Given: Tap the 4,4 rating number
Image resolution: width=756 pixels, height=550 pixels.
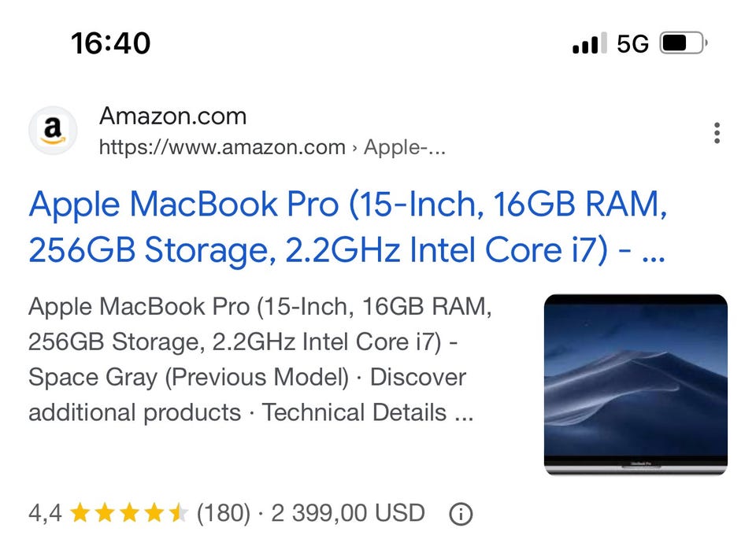Looking at the screenshot, I should [44, 515].
